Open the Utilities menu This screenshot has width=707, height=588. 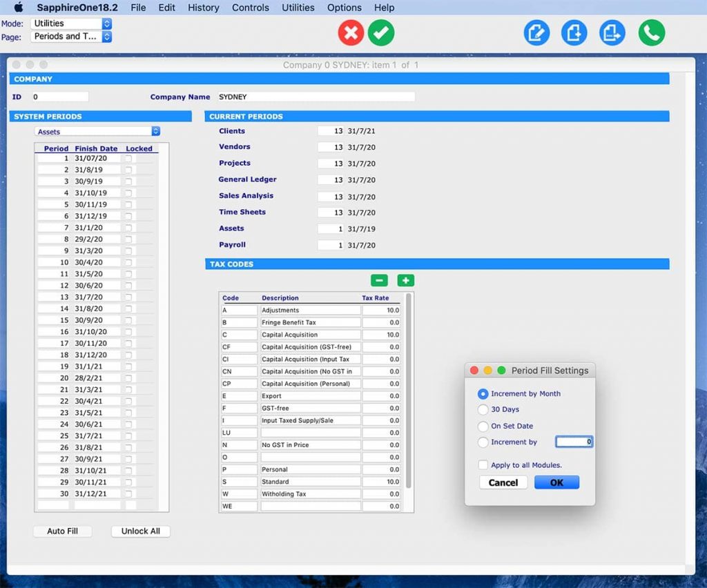click(x=298, y=8)
